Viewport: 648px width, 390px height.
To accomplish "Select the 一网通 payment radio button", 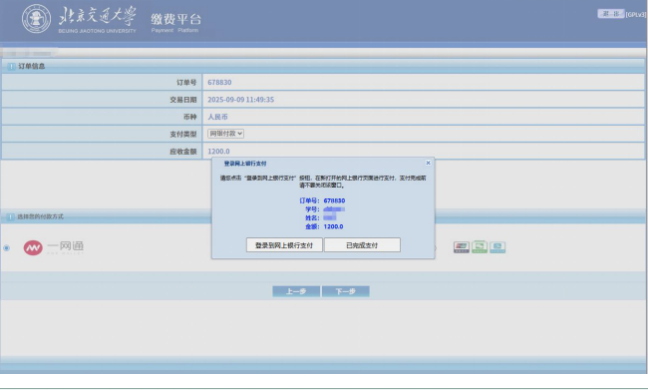I will [7, 248].
